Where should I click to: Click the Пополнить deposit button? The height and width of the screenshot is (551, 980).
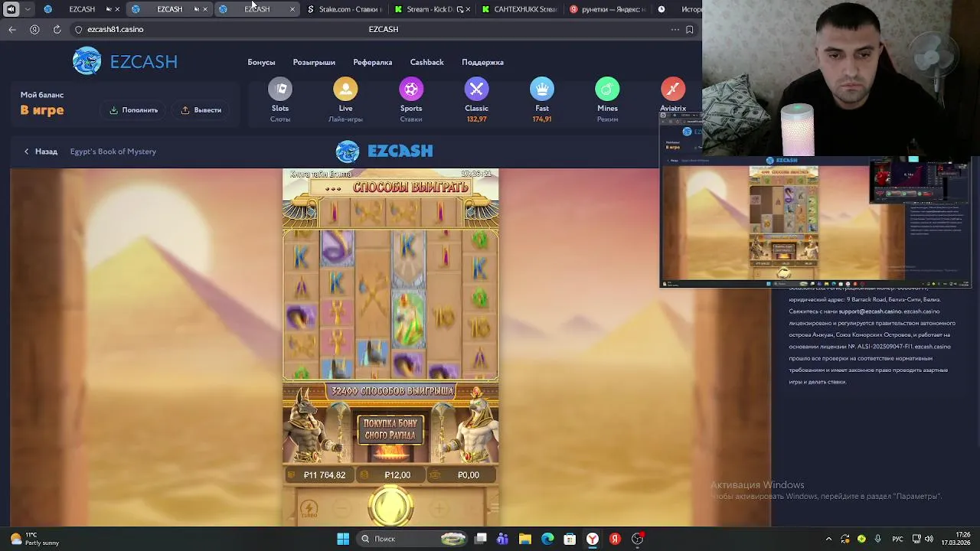pos(133,110)
